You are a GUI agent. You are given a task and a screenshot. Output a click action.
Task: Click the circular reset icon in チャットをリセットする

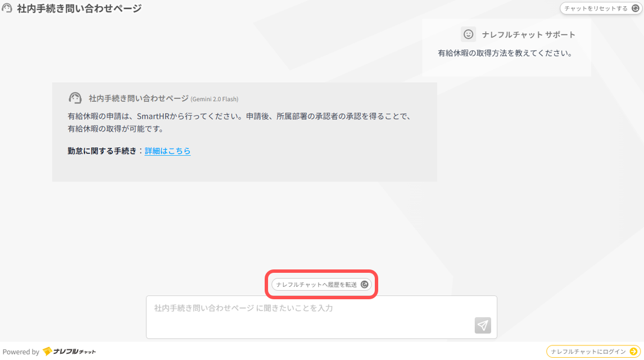[636, 8]
